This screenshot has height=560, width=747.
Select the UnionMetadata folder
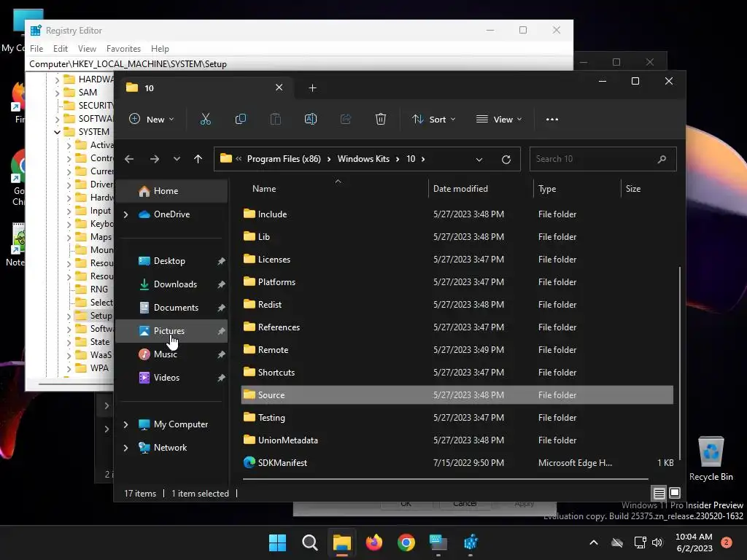(x=457, y=440)
